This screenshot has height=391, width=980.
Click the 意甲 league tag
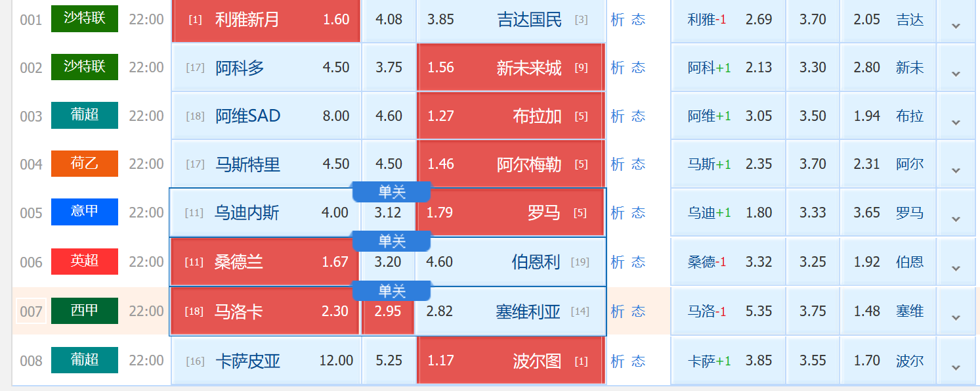[85, 212]
